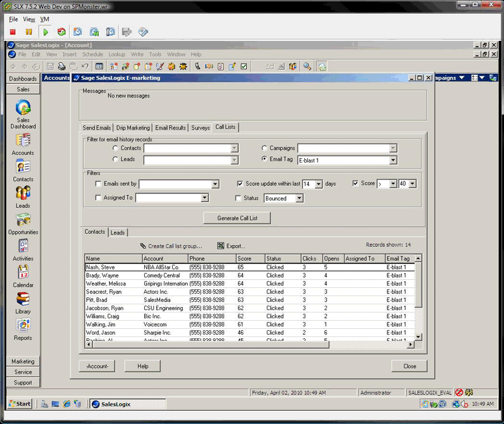
Task: Open Calendar icon in the sidebar
Action: [23, 273]
